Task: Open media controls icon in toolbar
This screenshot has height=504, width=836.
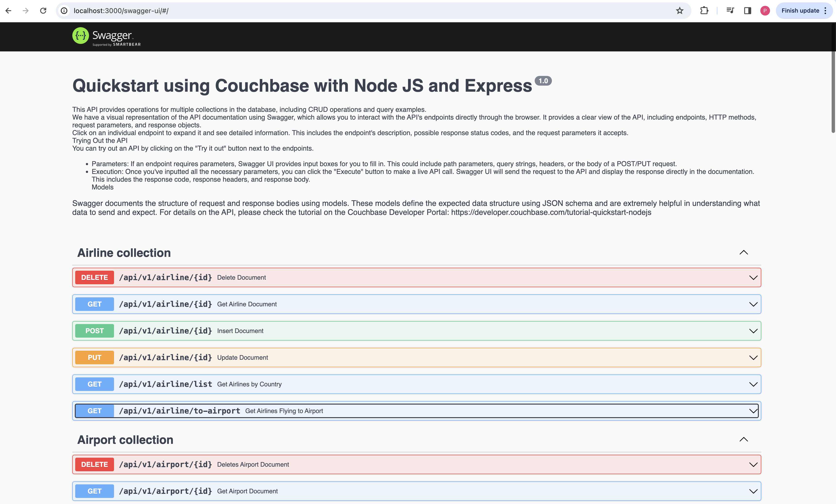Action: pyautogui.click(x=730, y=10)
